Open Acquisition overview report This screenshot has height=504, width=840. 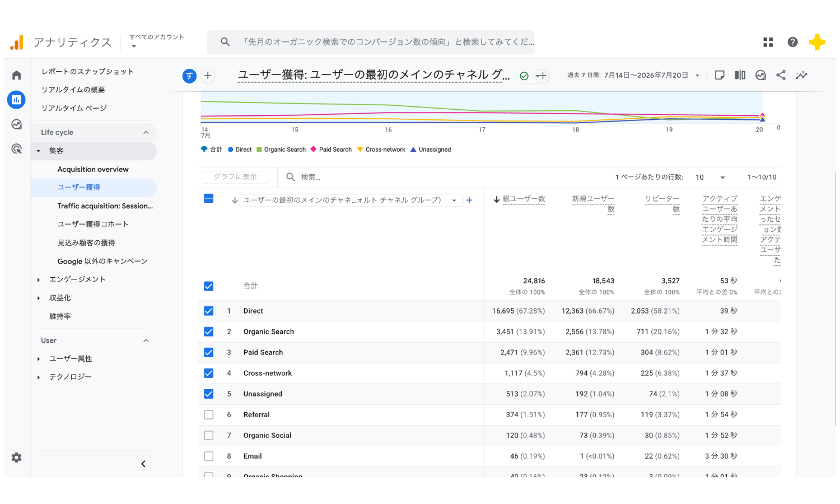(93, 170)
